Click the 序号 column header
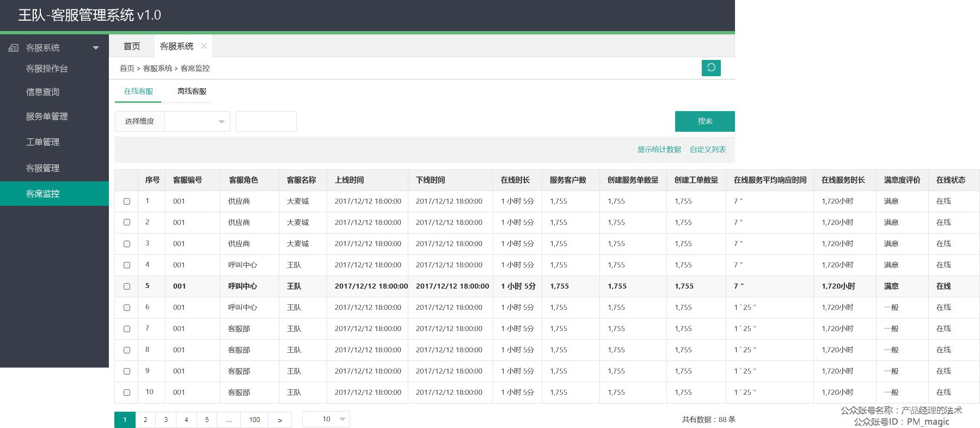This screenshot has width=980, height=428. pyautogui.click(x=152, y=180)
